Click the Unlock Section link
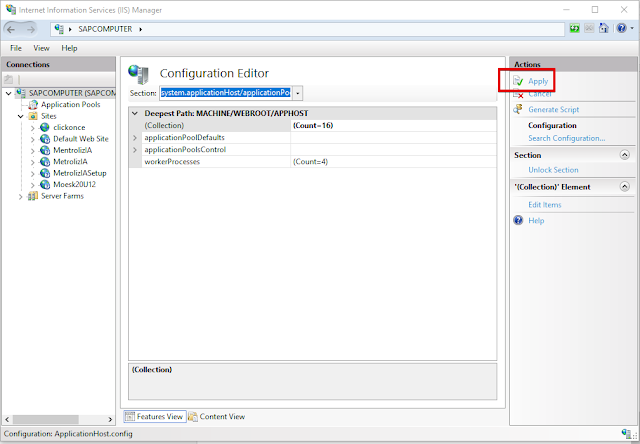Screen dimensions: 640x444 click(553, 170)
